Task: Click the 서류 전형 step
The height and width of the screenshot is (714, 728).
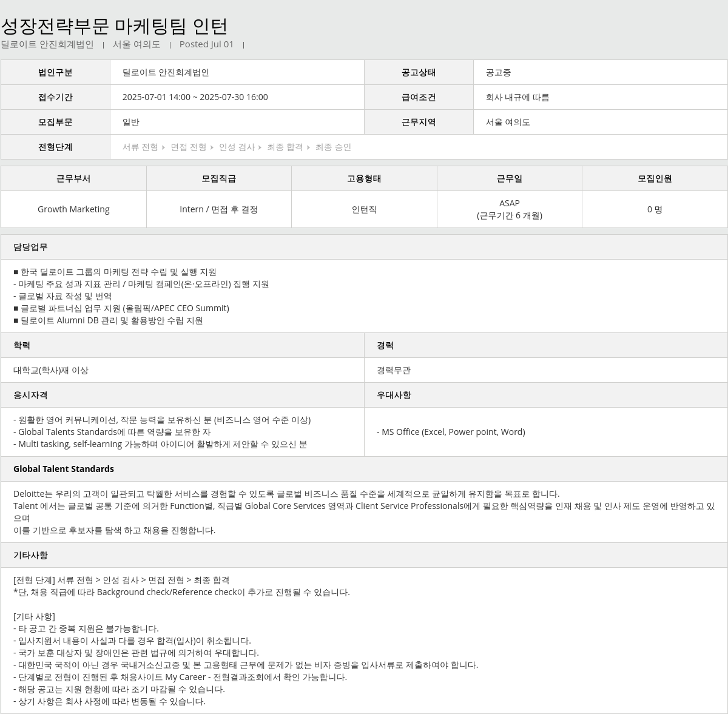Action: 140,147
